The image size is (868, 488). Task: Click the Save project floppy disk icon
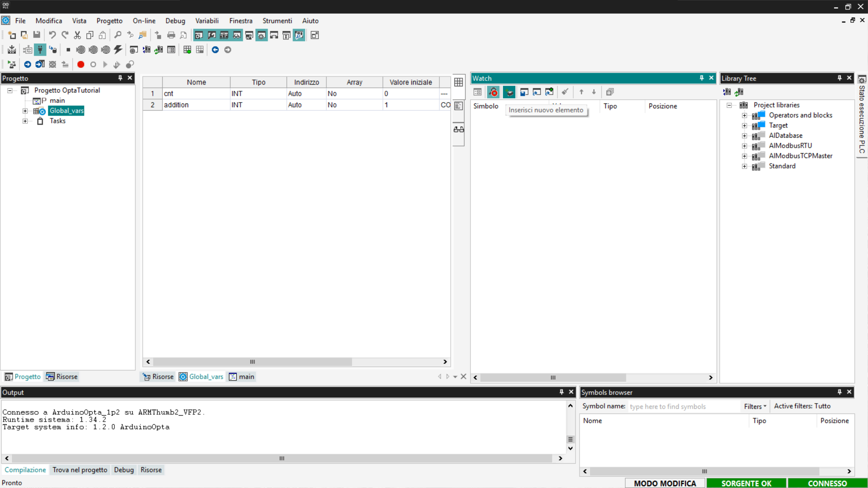click(37, 35)
